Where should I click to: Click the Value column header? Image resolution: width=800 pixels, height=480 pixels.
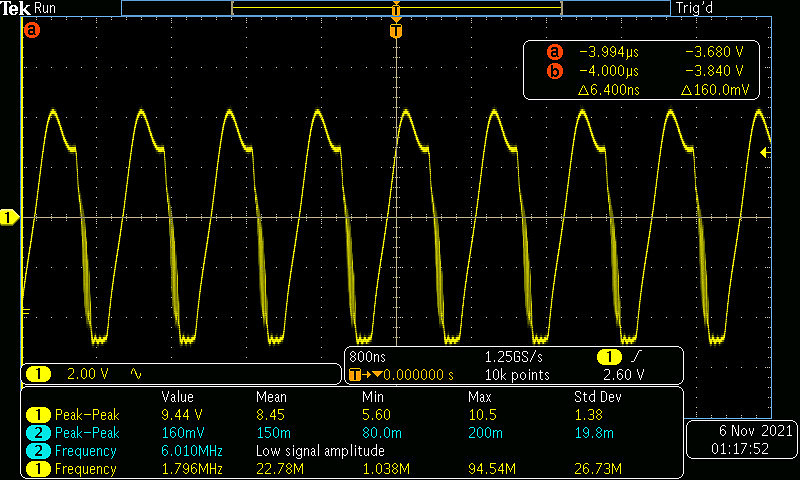(178, 397)
